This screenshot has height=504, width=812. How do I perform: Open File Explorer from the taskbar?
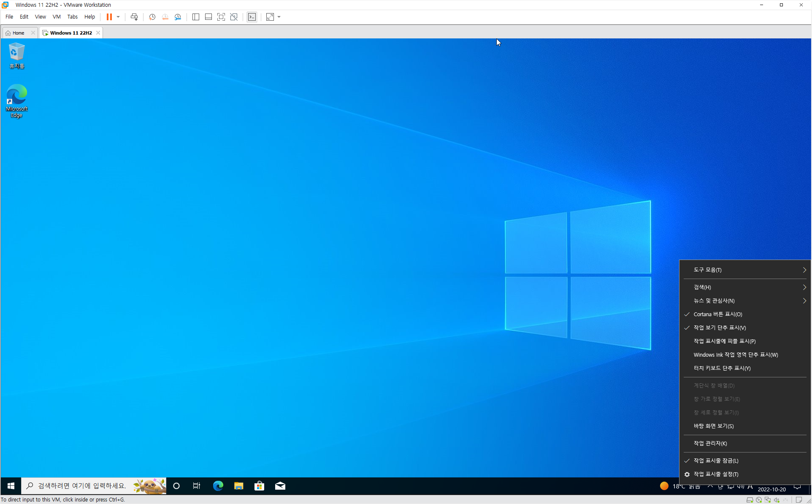coord(238,486)
